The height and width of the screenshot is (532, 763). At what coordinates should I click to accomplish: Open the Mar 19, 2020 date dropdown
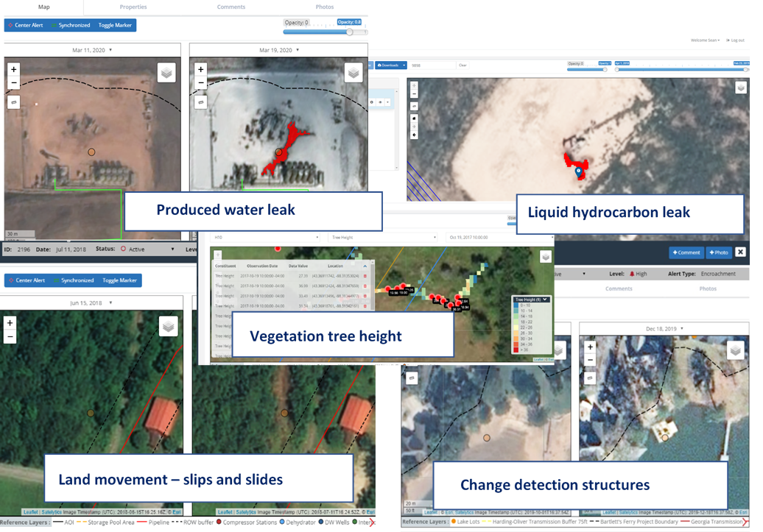(279, 50)
